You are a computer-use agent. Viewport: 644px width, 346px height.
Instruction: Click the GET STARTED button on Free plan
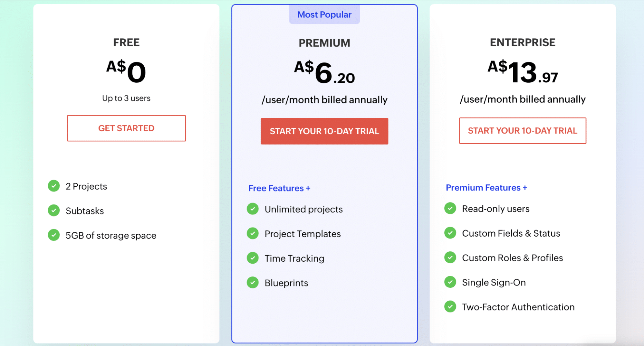[x=126, y=128]
